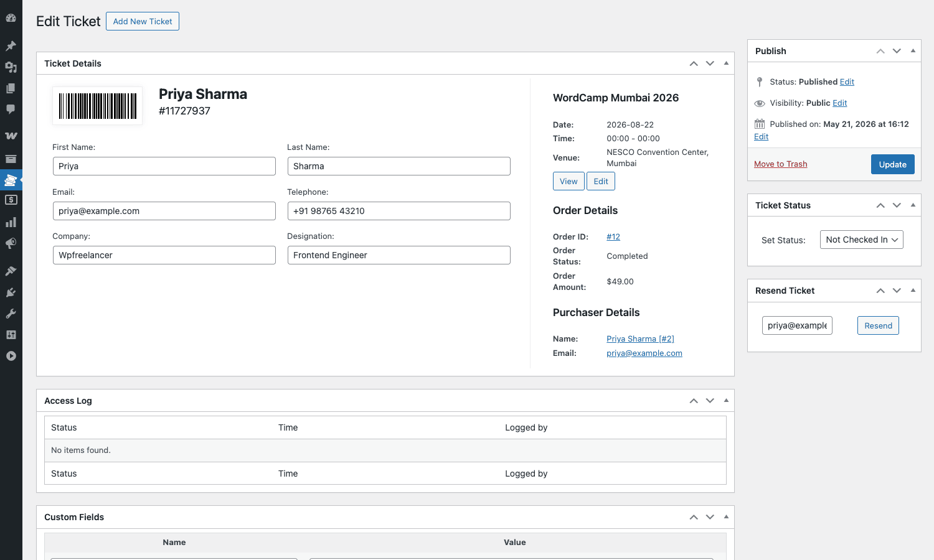Open Comments bubble icon in sidebar
The width and height of the screenshot is (934, 560).
tap(11, 109)
